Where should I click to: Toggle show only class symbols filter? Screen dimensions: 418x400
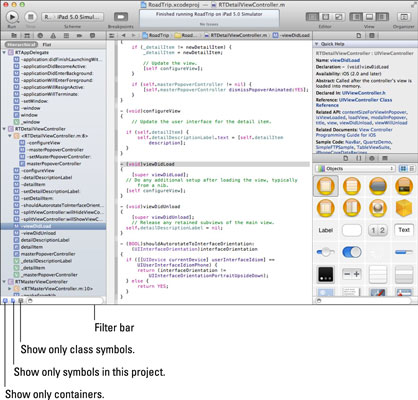pos(21,300)
